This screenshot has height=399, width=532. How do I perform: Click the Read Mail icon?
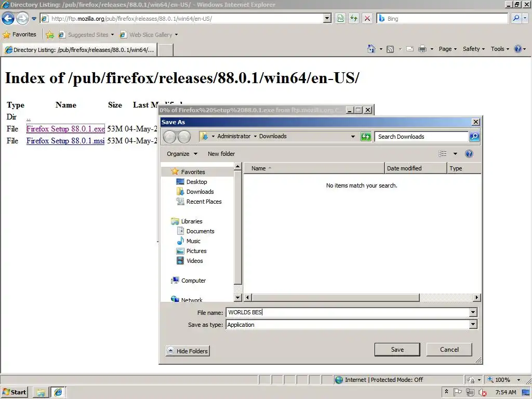tap(410, 49)
